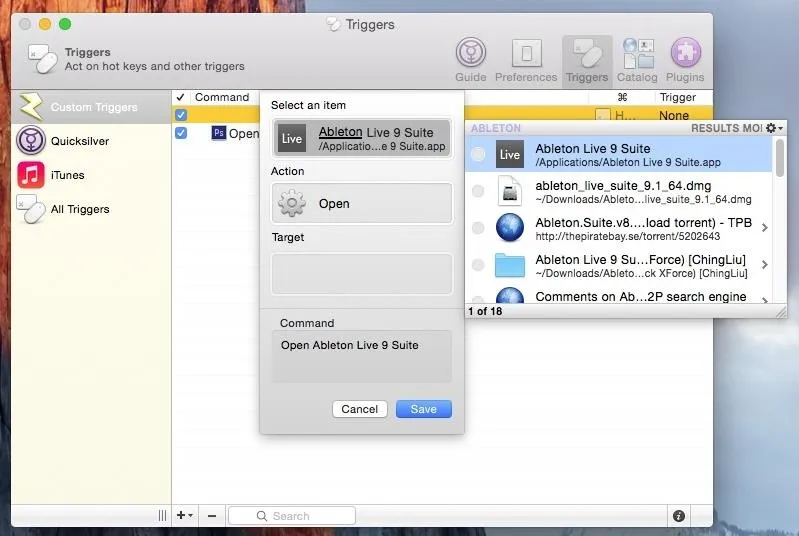Click the Command column header
The width and height of the screenshot is (799, 536).
click(222, 97)
